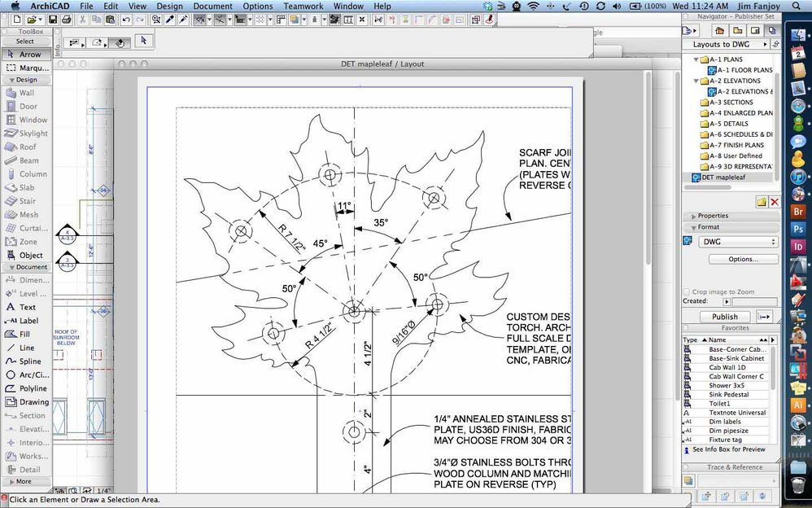
Task: Switch Navigator to Project Map house icon
Action: pyautogui.click(x=718, y=31)
